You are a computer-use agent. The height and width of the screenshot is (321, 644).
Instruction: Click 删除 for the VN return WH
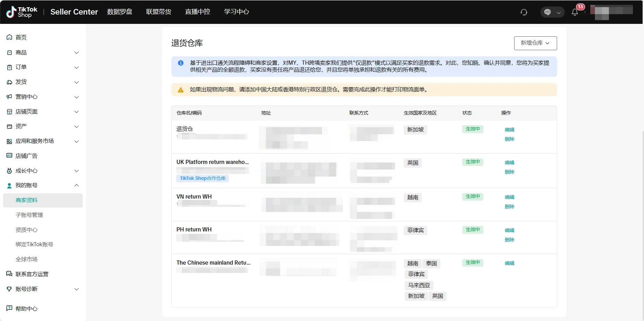tap(509, 207)
